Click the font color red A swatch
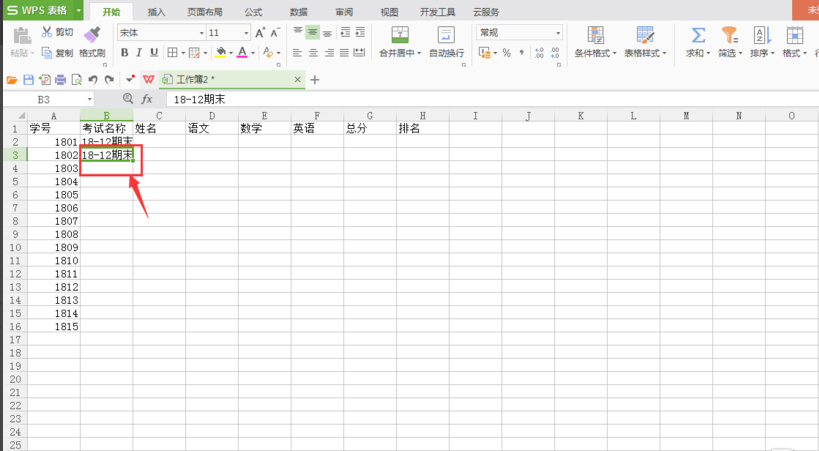 click(242, 53)
